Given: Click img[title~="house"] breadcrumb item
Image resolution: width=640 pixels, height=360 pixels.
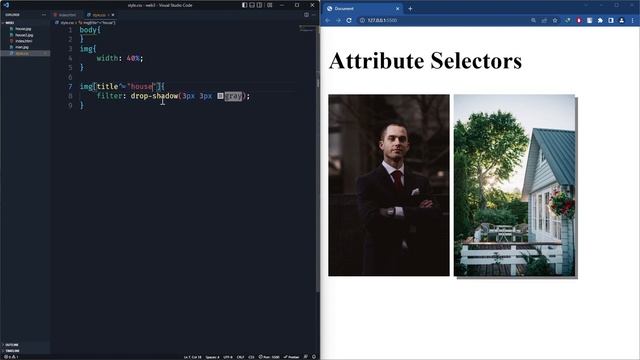Looking at the screenshot, I should pyautogui.click(x=98, y=23).
